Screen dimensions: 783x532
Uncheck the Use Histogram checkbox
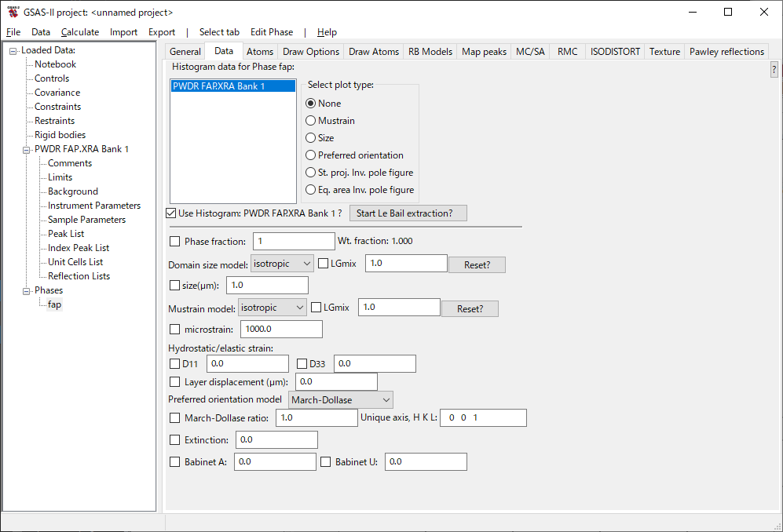(171, 213)
